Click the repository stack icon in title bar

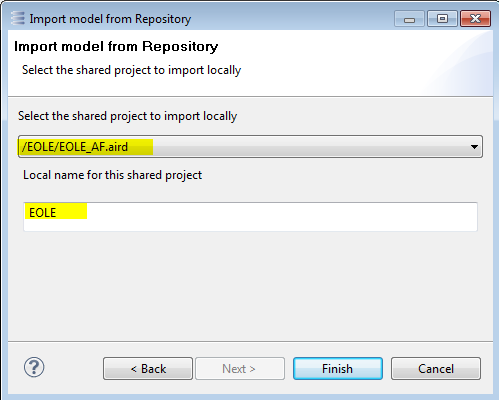click(x=17, y=18)
